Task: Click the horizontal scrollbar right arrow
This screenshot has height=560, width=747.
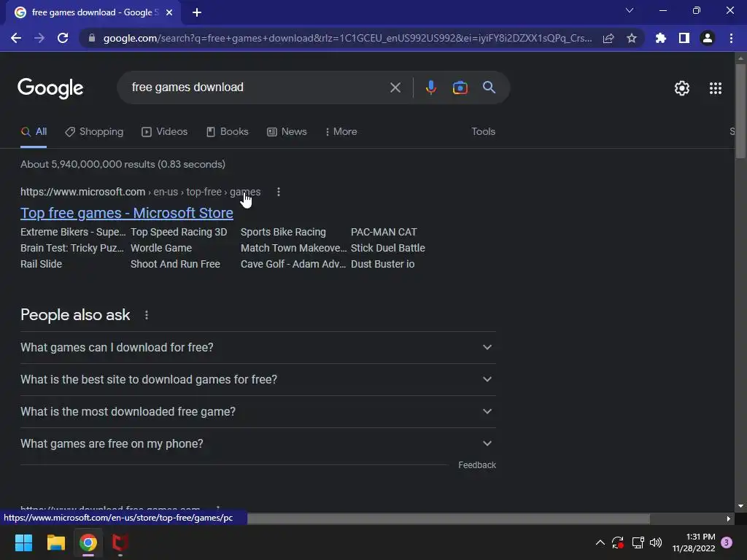Action: tap(729, 518)
